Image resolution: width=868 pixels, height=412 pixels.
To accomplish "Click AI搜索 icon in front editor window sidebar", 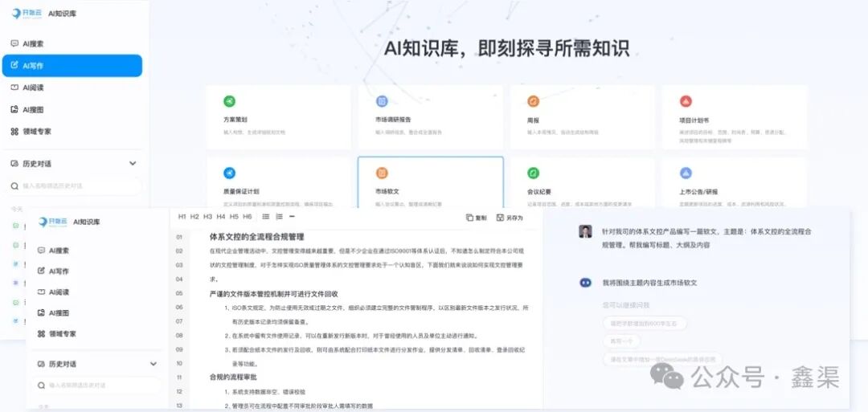I will (x=41, y=251).
